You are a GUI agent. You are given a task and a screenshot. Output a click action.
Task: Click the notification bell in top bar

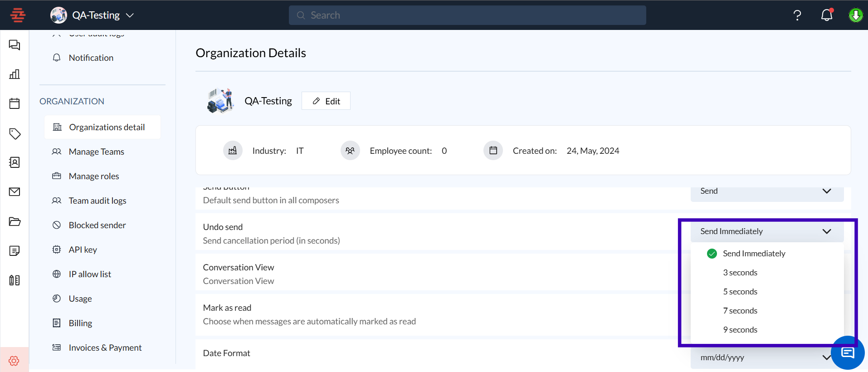(x=827, y=15)
